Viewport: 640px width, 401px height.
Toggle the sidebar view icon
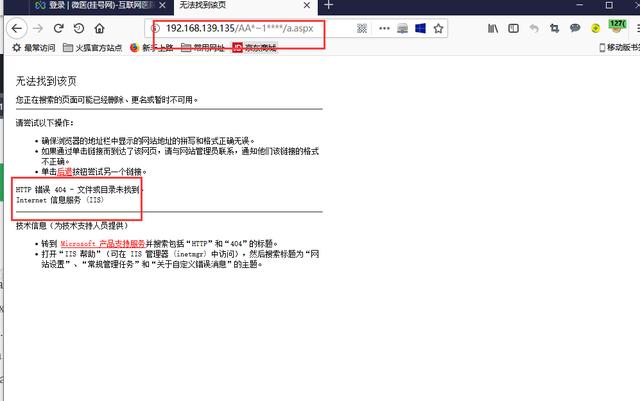click(x=513, y=28)
